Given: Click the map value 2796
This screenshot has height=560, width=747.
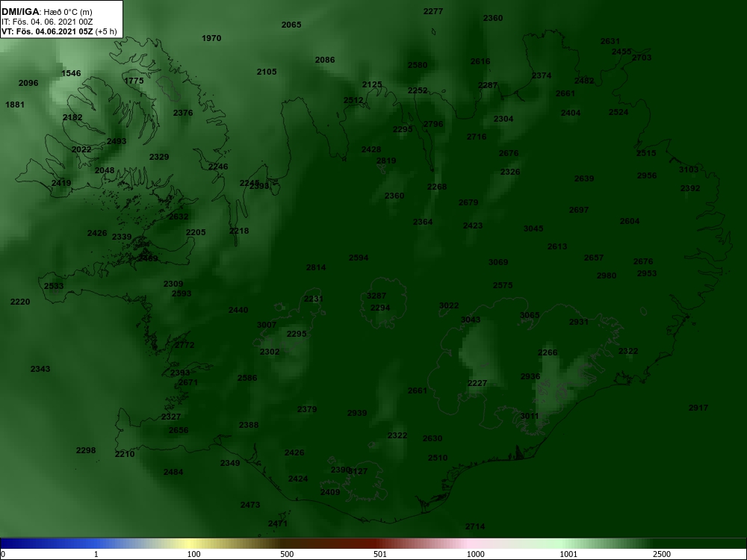Looking at the screenshot, I should [433, 124].
